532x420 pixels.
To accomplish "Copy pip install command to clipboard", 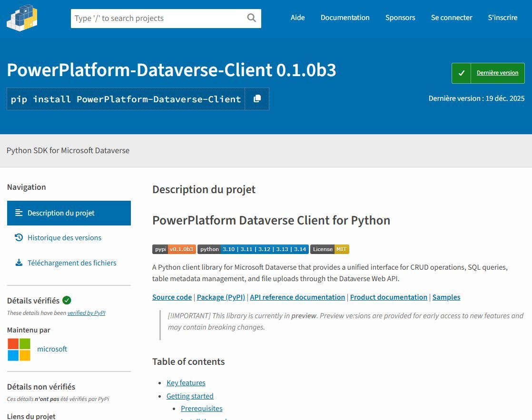I will 257,99.
